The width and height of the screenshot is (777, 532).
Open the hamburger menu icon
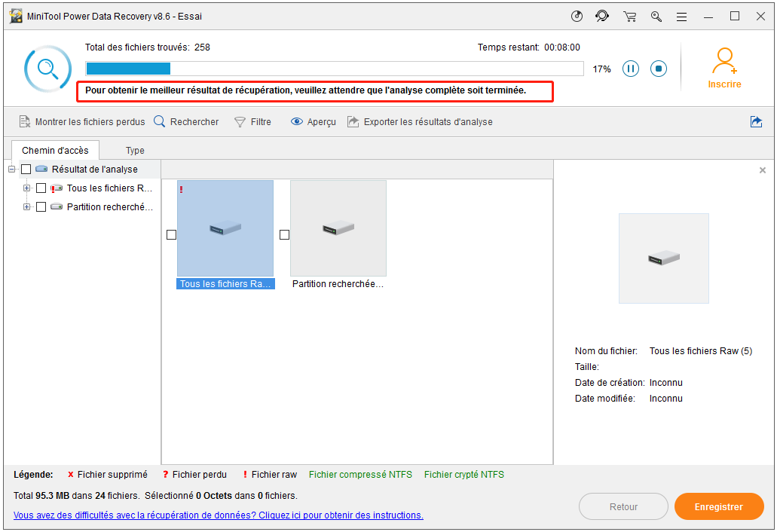coord(682,17)
